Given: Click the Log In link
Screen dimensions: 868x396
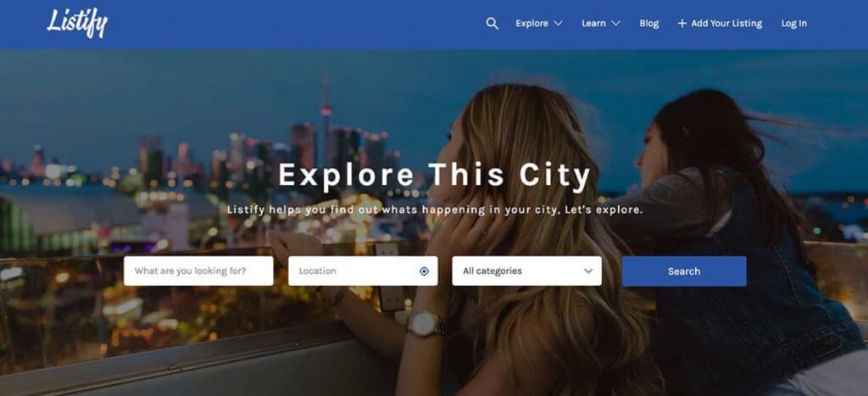Looking at the screenshot, I should 793,23.
